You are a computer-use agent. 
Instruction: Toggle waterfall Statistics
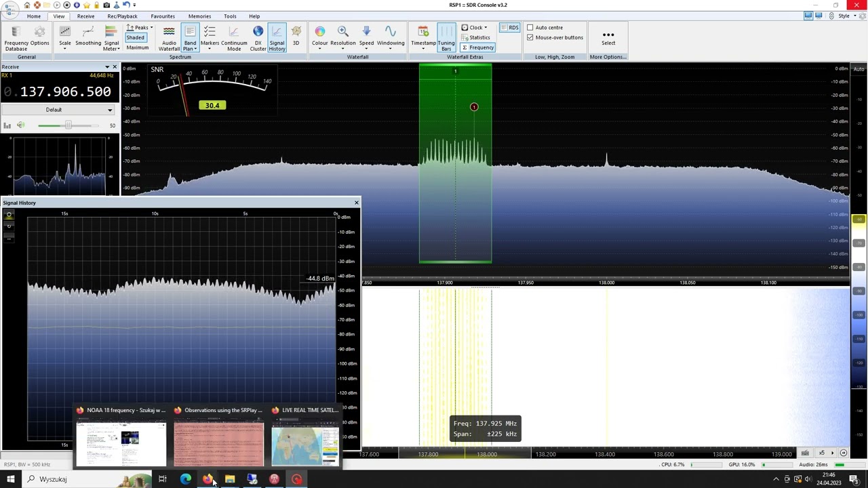pyautogui.click(x=475, y=37)
